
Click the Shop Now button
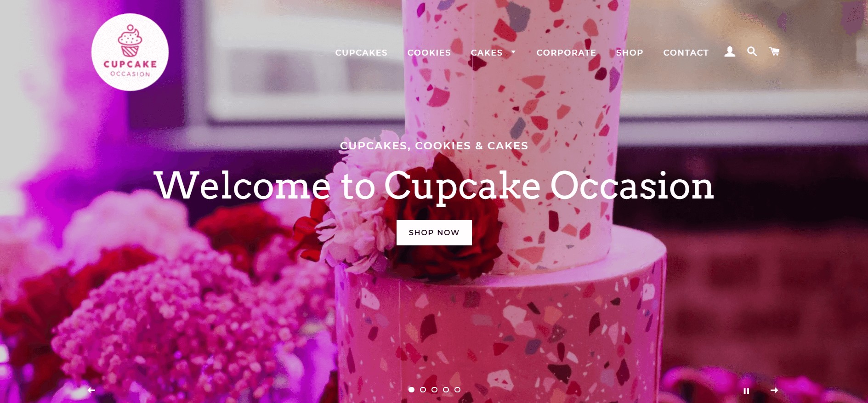coord(434,233)
